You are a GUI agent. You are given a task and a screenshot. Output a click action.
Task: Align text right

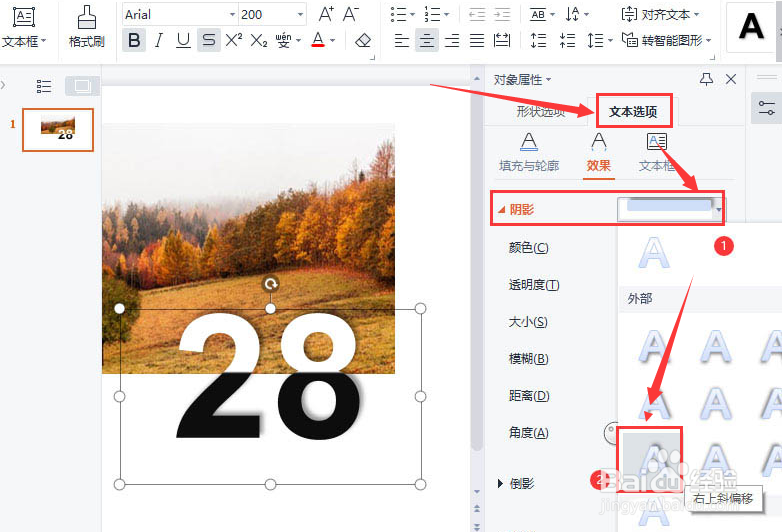[451, 40]
